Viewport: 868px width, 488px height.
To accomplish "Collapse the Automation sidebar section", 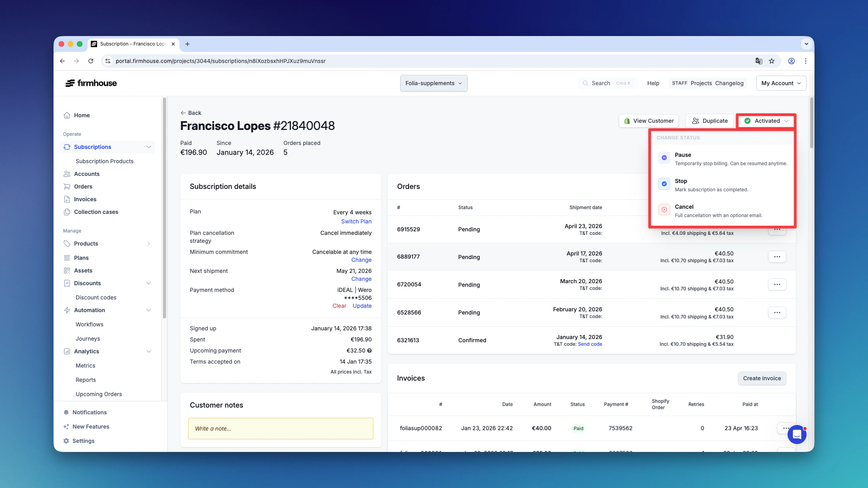I will (149, 310).
